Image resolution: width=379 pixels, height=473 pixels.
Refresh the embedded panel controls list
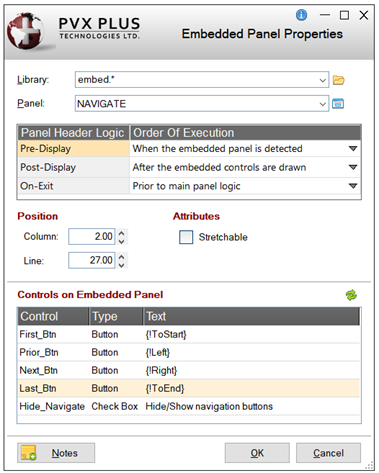351,295
